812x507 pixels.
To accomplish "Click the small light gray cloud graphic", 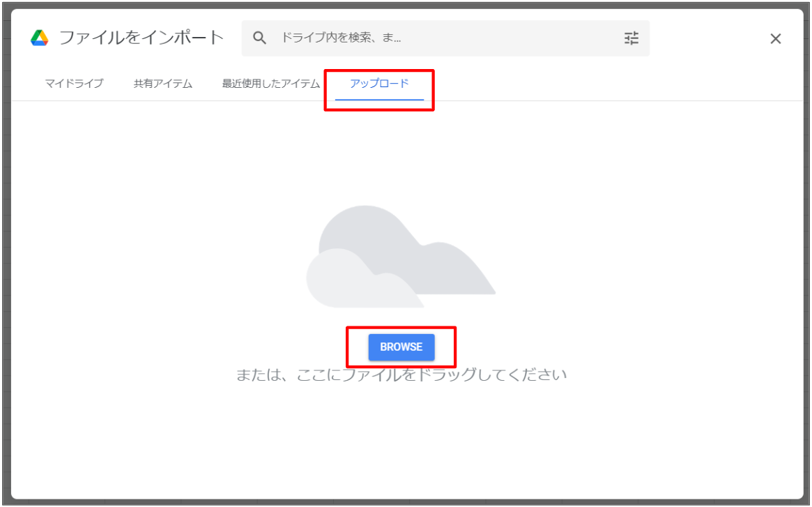I will [348, 282].
